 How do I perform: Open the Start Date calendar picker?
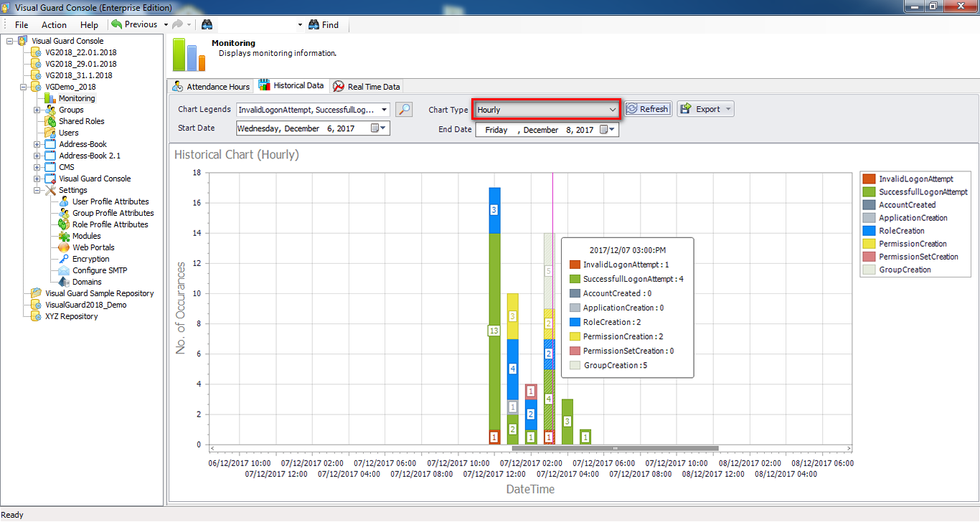(x=378, y=128)
